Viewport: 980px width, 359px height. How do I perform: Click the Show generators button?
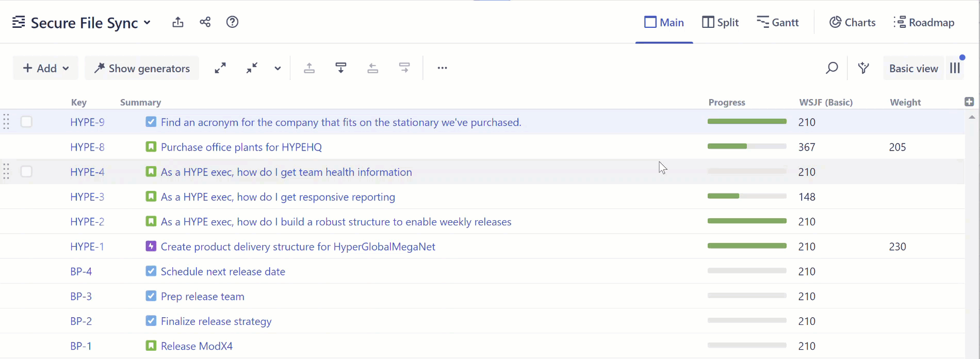coord(142,68)
